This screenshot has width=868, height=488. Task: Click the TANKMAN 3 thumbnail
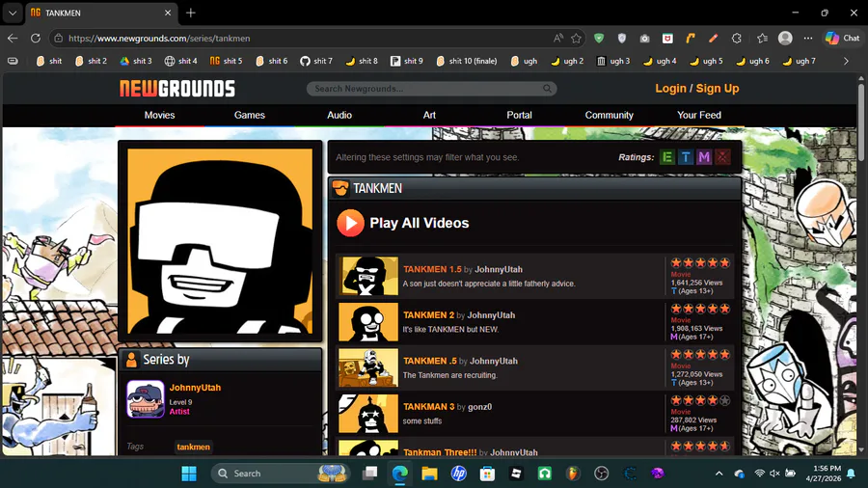[x=368, y=414]
